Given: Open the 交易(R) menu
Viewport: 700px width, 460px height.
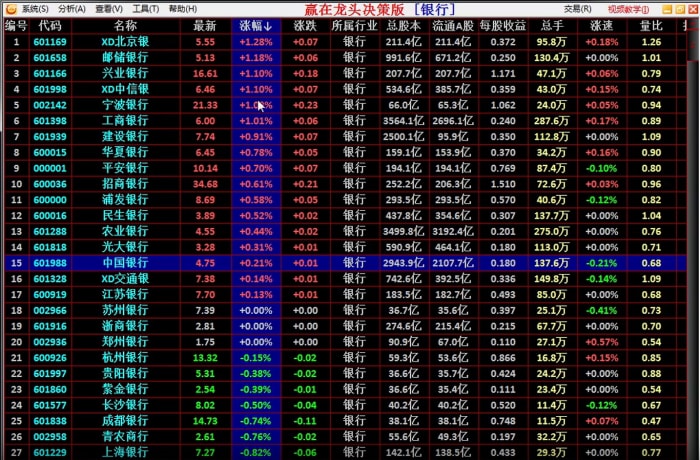Looking at the screenshot, I should 577,9.
